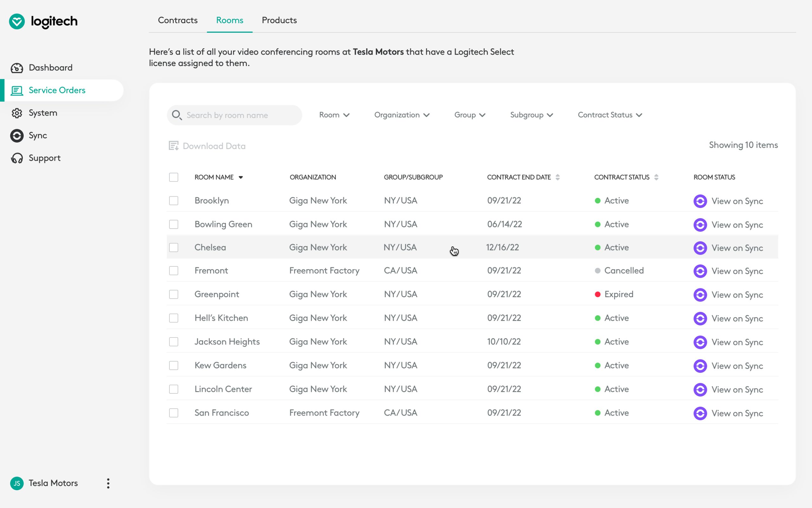Image resolution: width=812 pixels, height=508 pixels.
Task: Open System settings gear icon
Action: 17,113
